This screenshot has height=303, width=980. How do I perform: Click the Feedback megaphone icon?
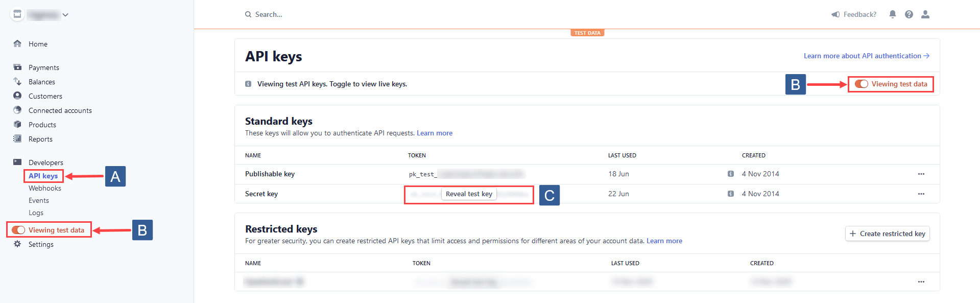[835, 14]
